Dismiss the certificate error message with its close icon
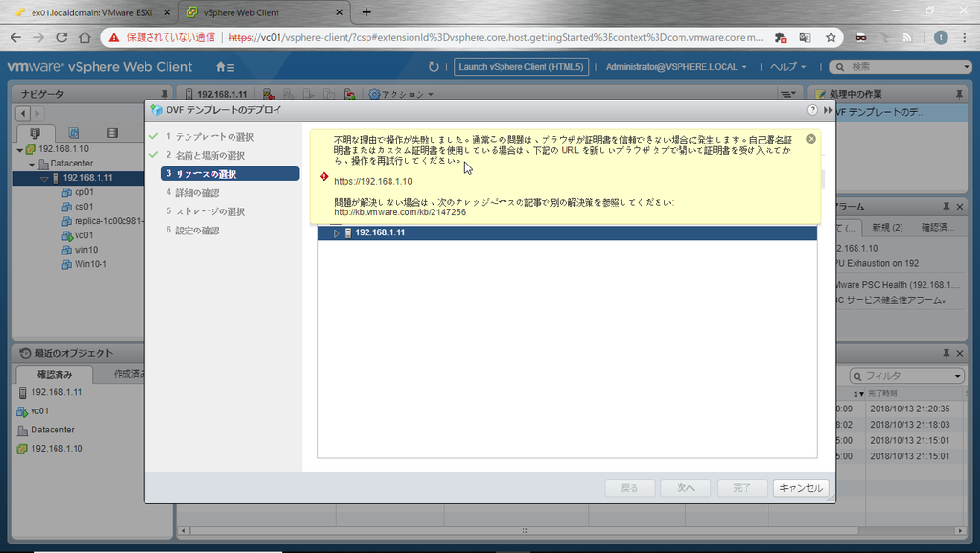This screenshot has height=553, width=980. pos(810,138)
